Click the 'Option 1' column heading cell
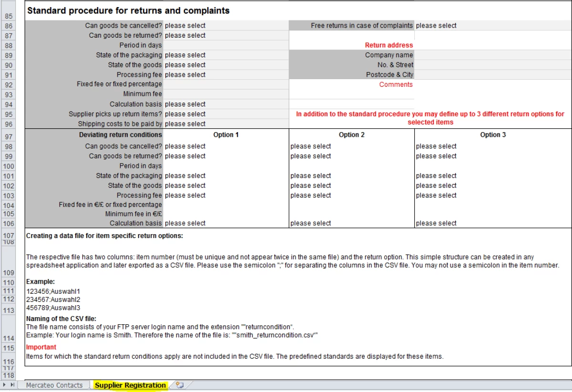Viewport: 572px width, 392px height. click(226, 135)
